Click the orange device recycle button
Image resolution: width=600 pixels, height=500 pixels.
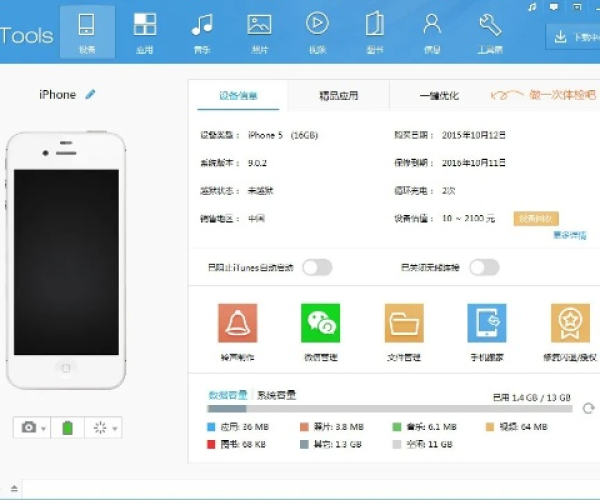click(536, 218)
